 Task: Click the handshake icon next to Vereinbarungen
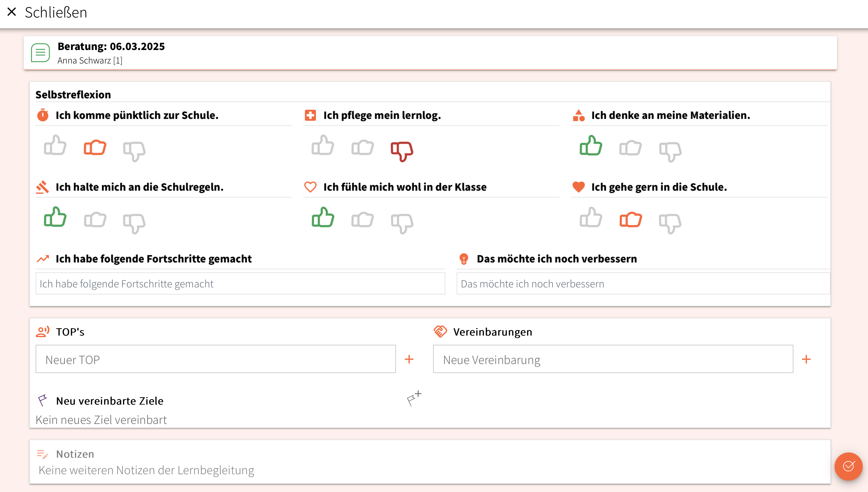[440, 332]
